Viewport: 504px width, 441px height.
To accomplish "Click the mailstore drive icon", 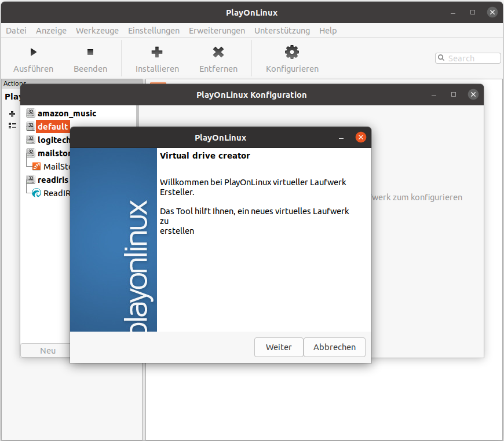I will click(31, 153).
